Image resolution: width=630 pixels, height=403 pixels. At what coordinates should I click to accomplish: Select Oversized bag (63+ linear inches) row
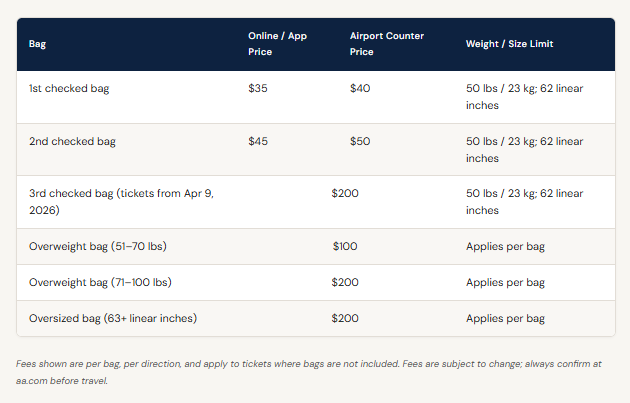pos(316,318)
